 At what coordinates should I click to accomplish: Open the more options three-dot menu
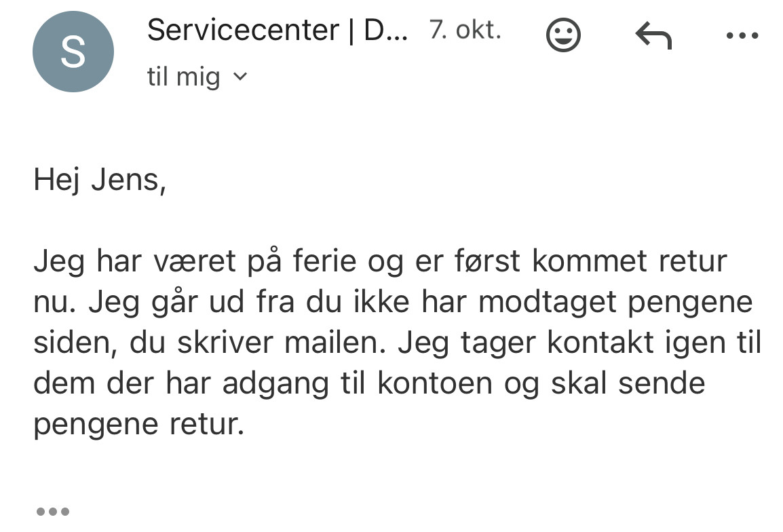click(x=742, y=35)
